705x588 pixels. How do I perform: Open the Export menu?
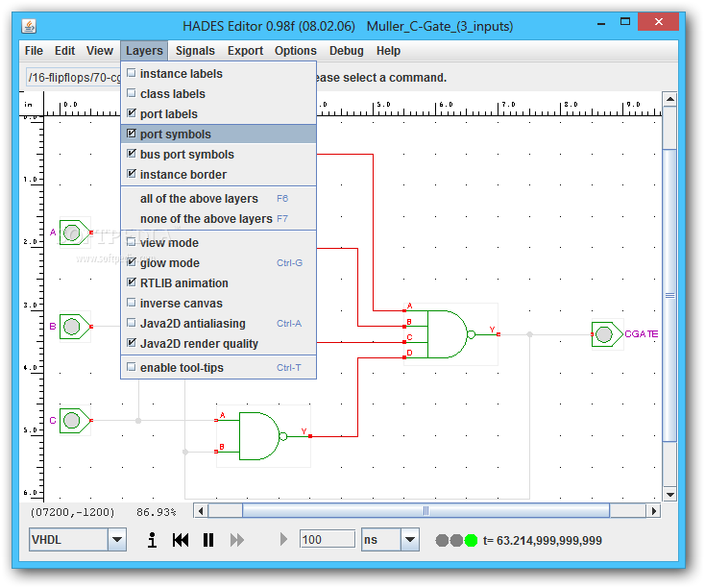pyautogui.click(x=245, y=50)
